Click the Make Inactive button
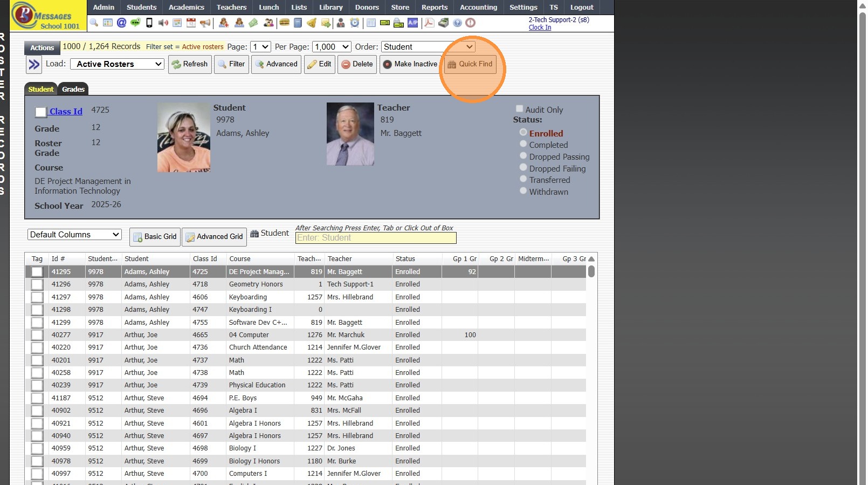The height and width of the screenshot is (485, 868). pyautogui.click(x=410, y=64)
